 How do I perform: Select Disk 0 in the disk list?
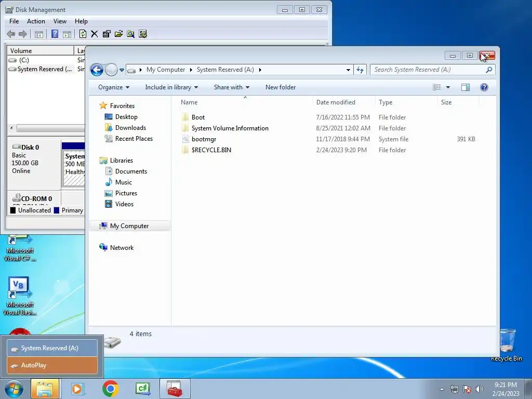tap(34, 165)
